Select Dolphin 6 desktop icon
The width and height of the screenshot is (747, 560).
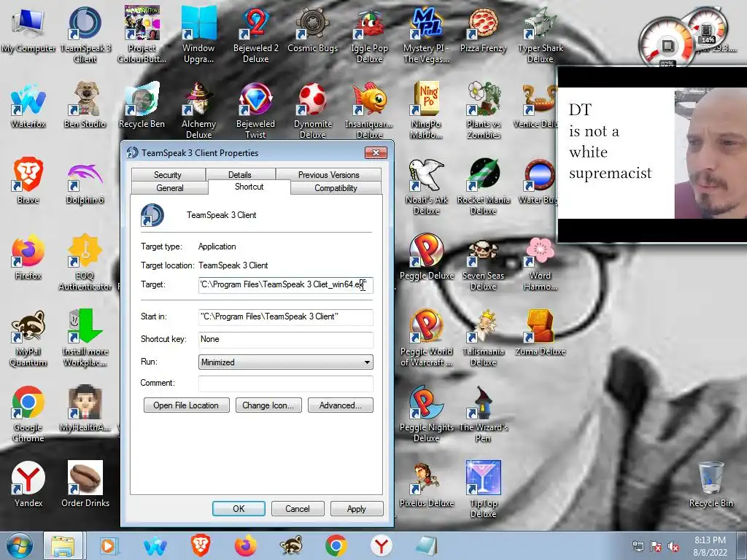[x=85, y=184]
